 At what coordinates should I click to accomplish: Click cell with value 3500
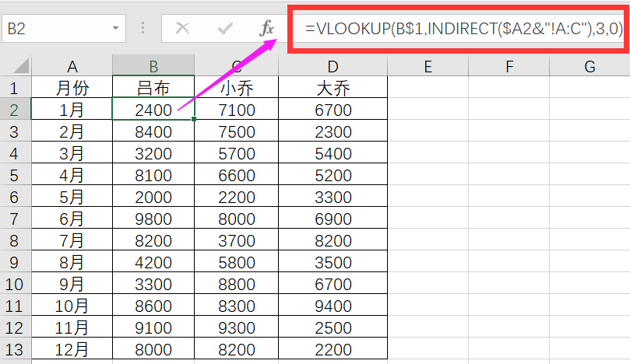(333, 262)
